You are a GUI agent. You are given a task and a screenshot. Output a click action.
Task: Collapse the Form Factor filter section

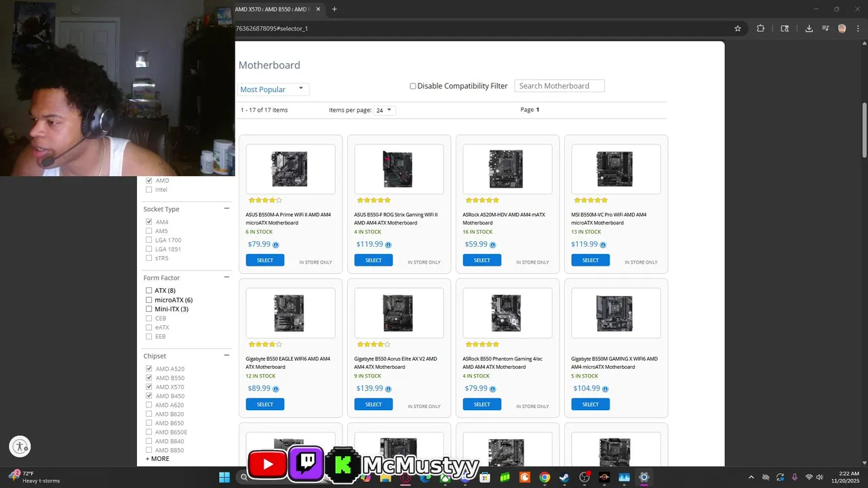pos(226,277)
